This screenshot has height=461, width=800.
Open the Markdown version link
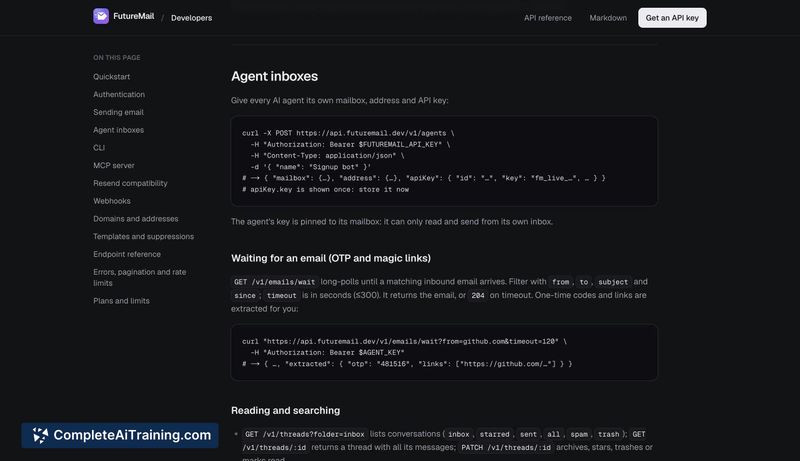click(608, 18)
